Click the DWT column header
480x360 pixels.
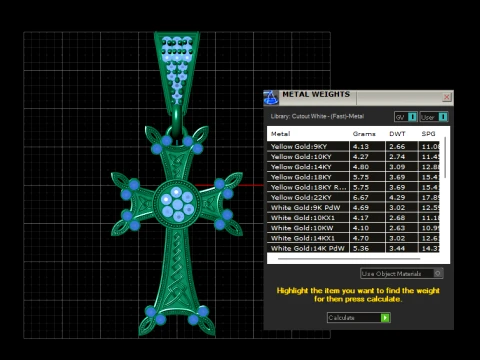(397, 134)
